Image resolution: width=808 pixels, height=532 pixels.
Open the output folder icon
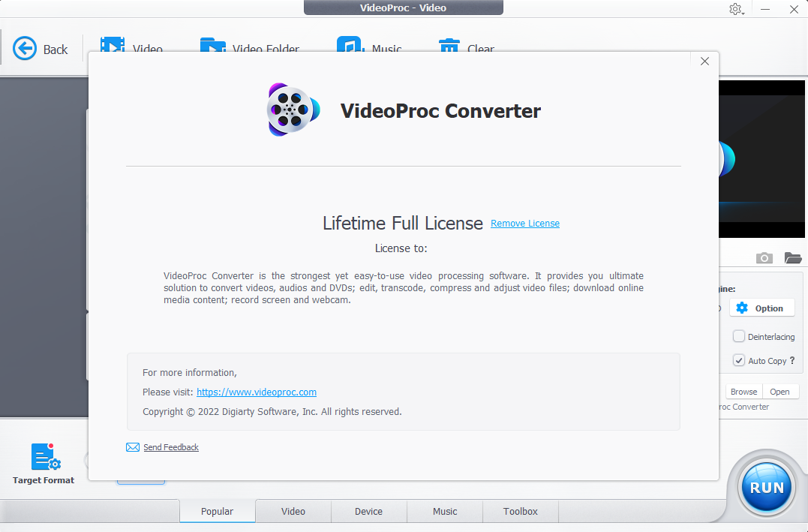coord(792,258)
